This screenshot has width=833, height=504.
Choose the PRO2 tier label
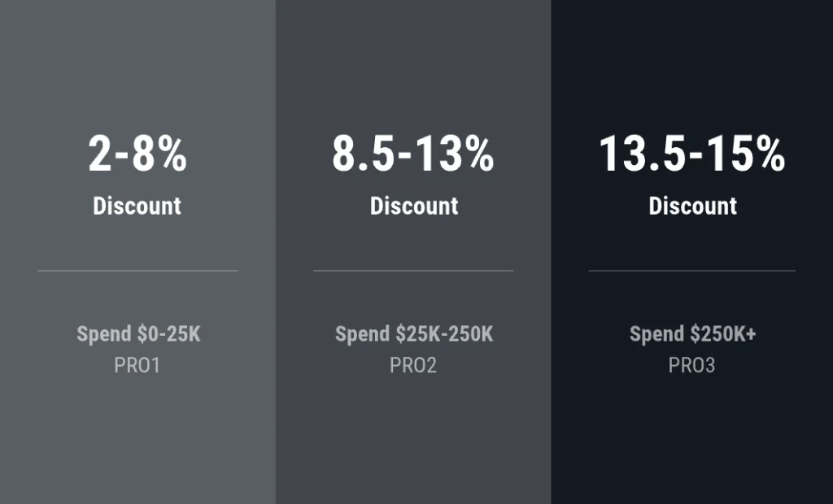coord(412,366)
